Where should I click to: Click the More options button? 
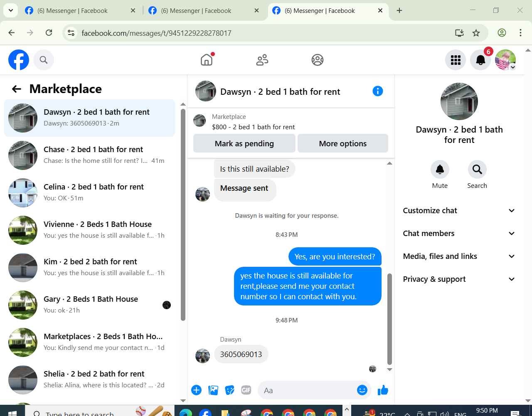[x=343, y=143]
